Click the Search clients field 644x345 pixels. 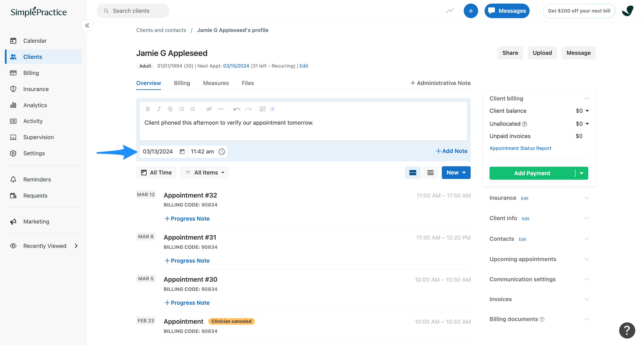point(133,11)
